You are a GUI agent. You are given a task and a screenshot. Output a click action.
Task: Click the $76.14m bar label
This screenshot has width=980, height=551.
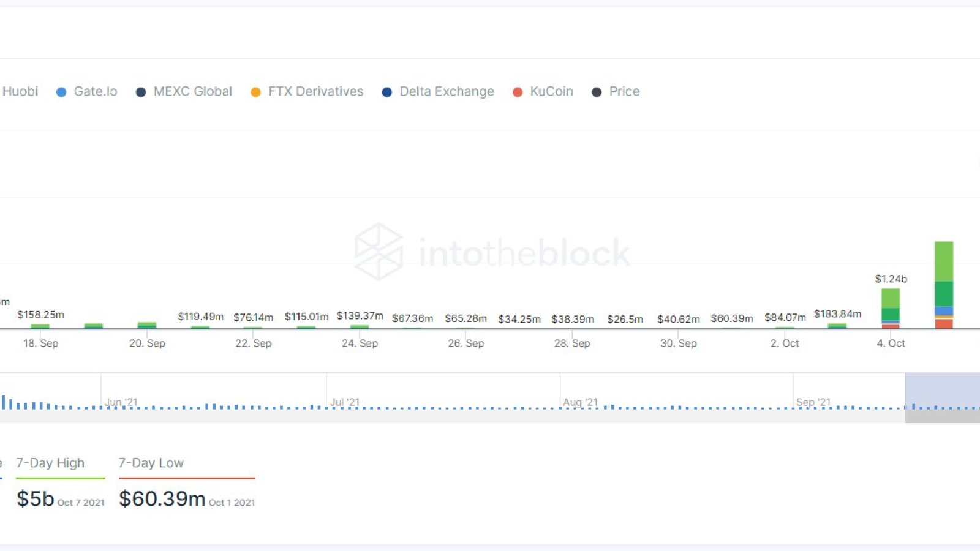coord(253,317)
